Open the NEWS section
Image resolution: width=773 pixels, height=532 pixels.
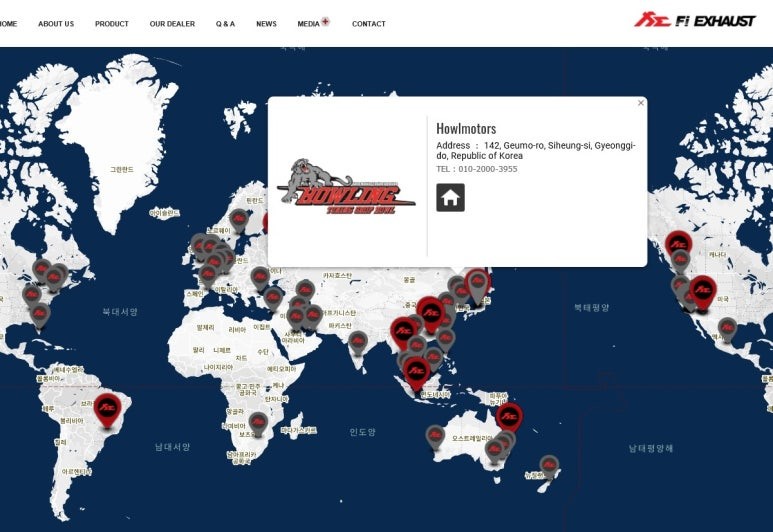[266, 24]
